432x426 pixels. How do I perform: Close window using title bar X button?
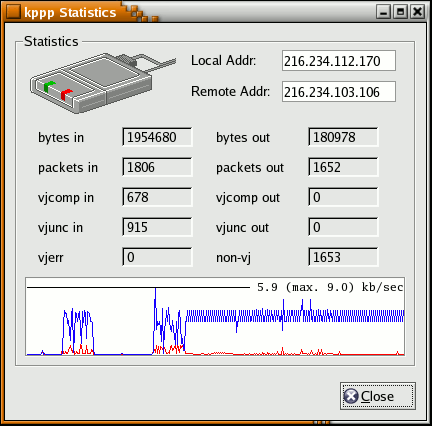click(x=417, y=12)
